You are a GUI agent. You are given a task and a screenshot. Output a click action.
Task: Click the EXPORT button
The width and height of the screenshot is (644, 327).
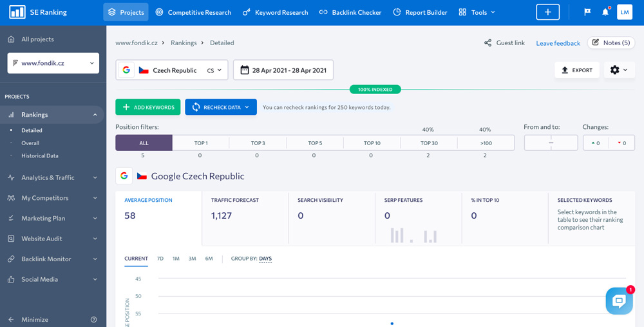577,70
